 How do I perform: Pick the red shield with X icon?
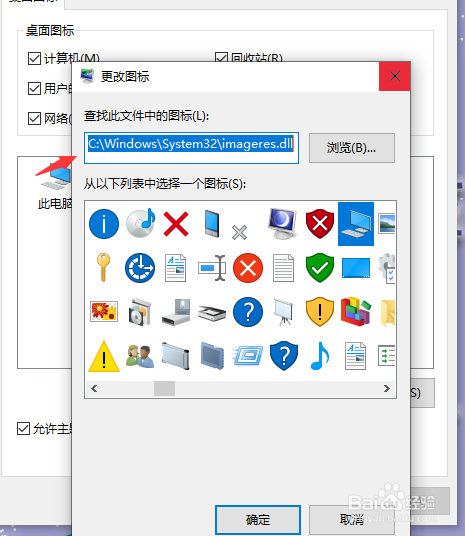point(320,224)
